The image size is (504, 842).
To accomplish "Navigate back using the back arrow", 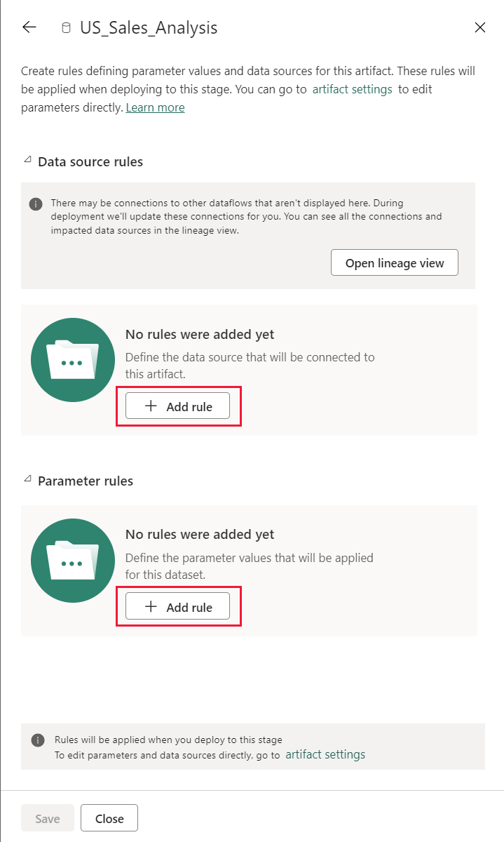I will 28,27.
